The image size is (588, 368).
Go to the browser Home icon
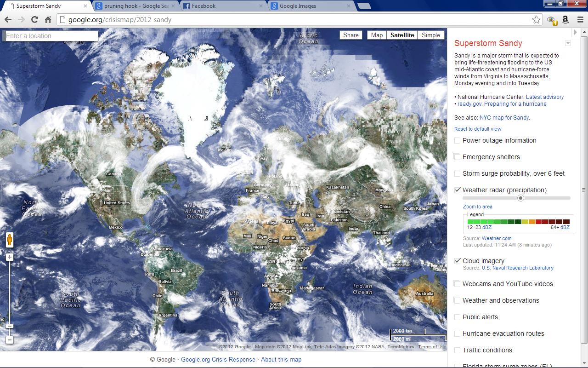[x=48, y=19]
